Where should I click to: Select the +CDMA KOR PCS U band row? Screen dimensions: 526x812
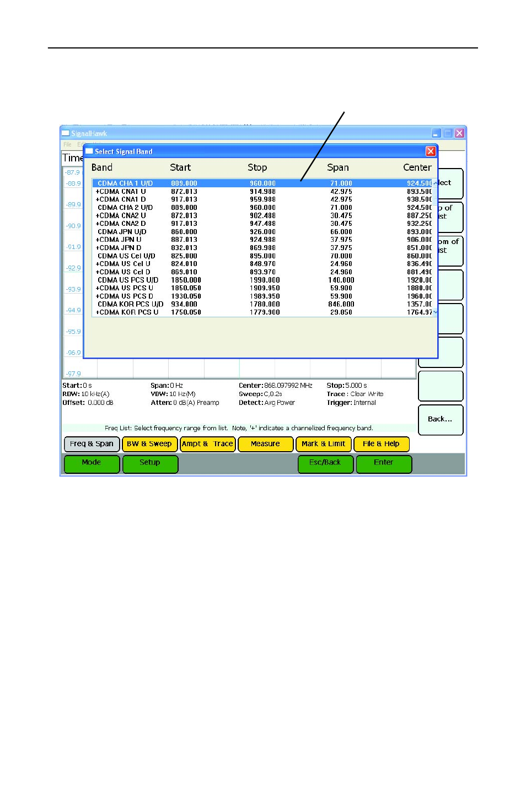click(x=262, y=312)
